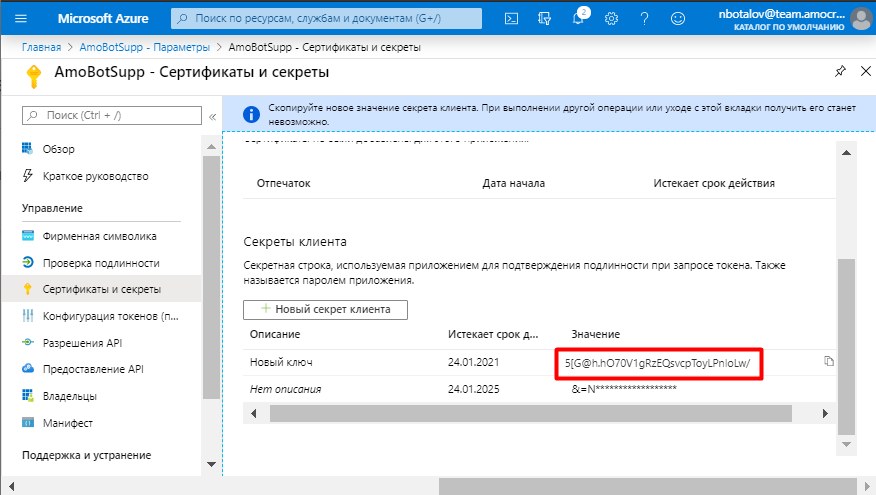Image resolution: width=876 pixels, height=495 pixels.
Task: Open directory and subscription filter icon
Action: (x=544, y=18)
